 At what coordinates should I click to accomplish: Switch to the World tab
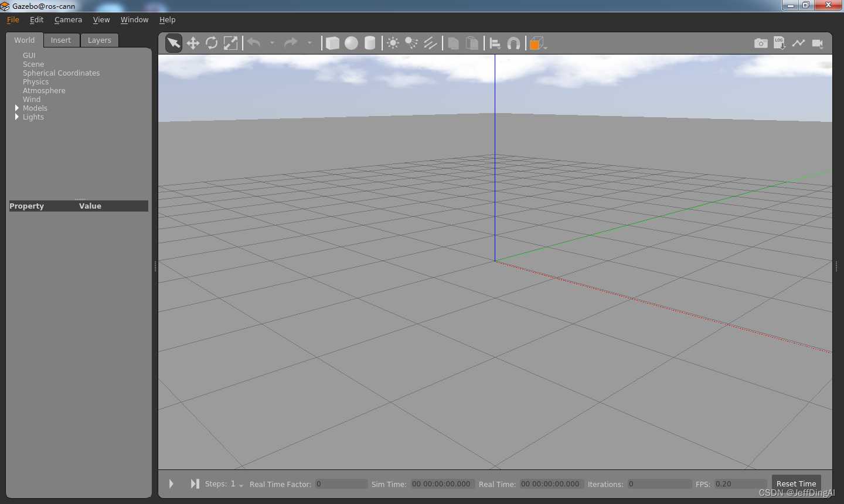coord(25,40)
